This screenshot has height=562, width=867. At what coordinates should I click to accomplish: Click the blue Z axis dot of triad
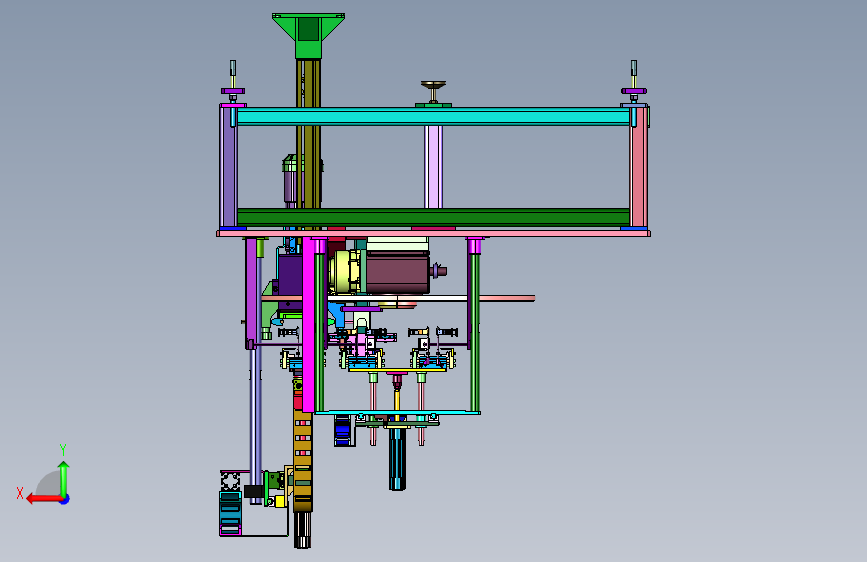(x=65, y=499)
